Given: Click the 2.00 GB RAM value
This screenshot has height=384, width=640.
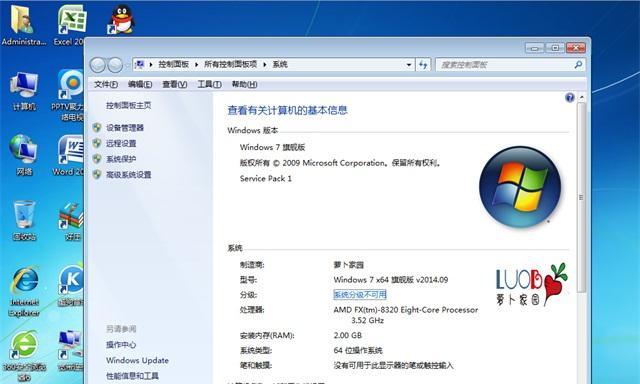Looking at the screenshot, I should click(348, 335).
